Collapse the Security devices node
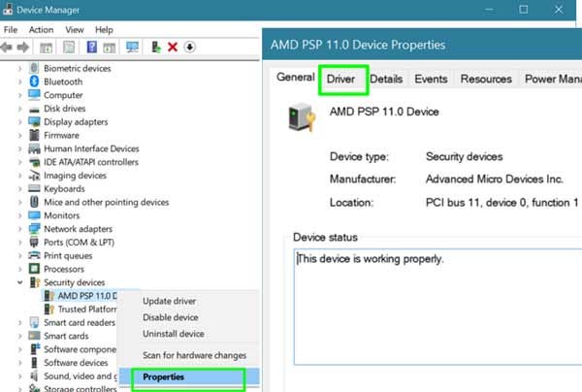 19,282
